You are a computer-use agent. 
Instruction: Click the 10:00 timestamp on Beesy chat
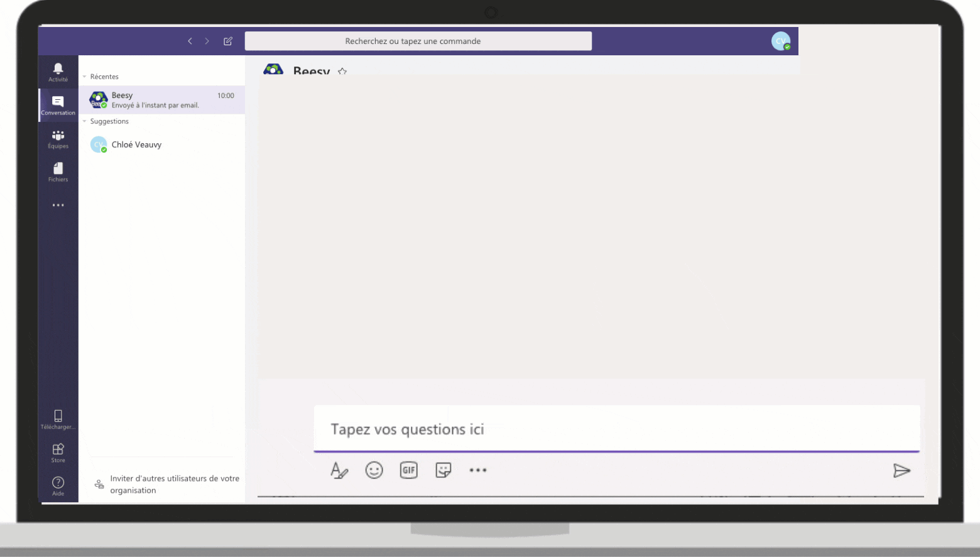pyautogui.click(x=226, y=95)
